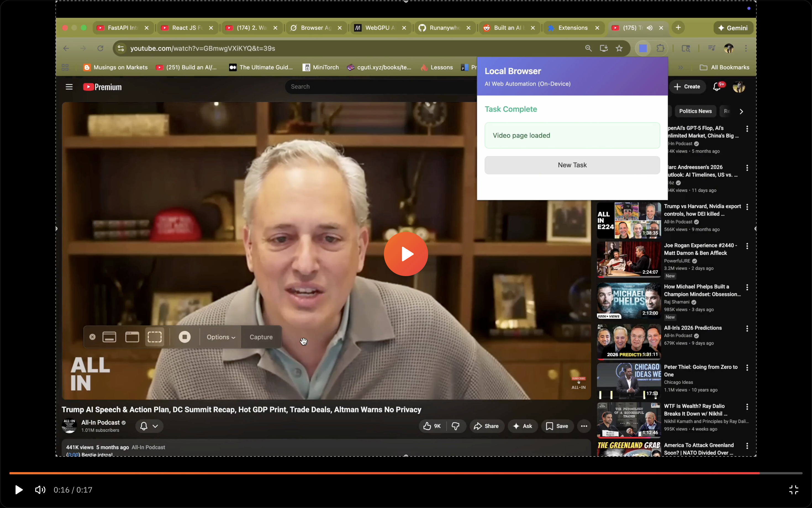Switch to the Extensions browser tab
This screenshot has width=812, height=508.
572,28
